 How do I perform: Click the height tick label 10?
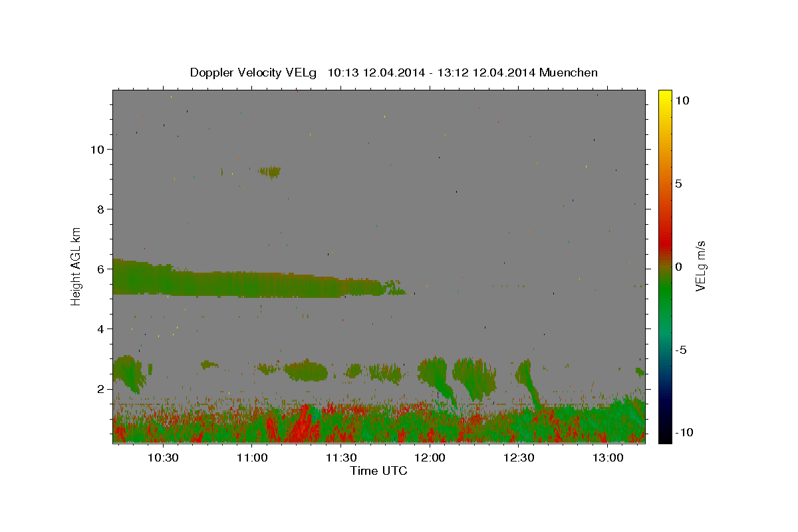coord(98,150)
